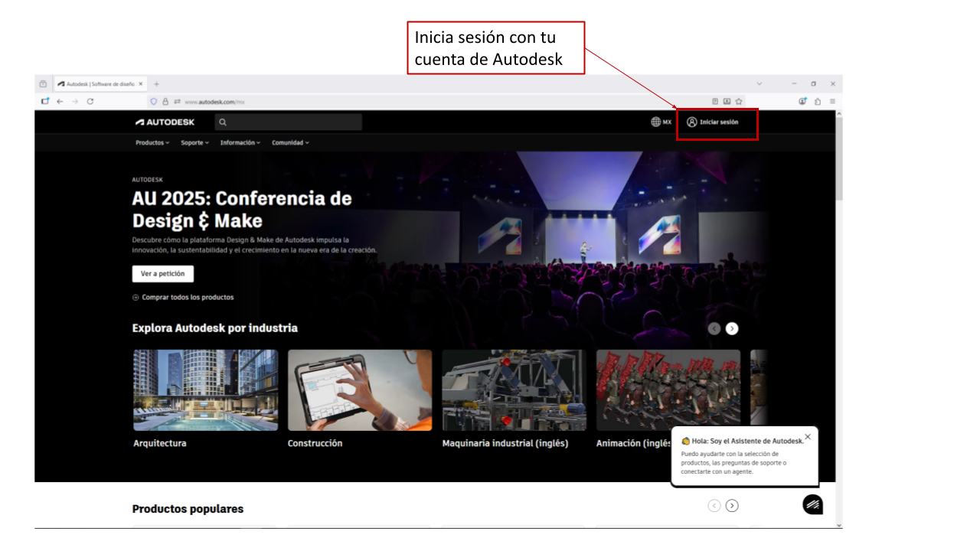Image resolution: width=980 pixels, height=551 pixels.
Task: Show previous industry cards with left arrow
Action: [714, 328]
